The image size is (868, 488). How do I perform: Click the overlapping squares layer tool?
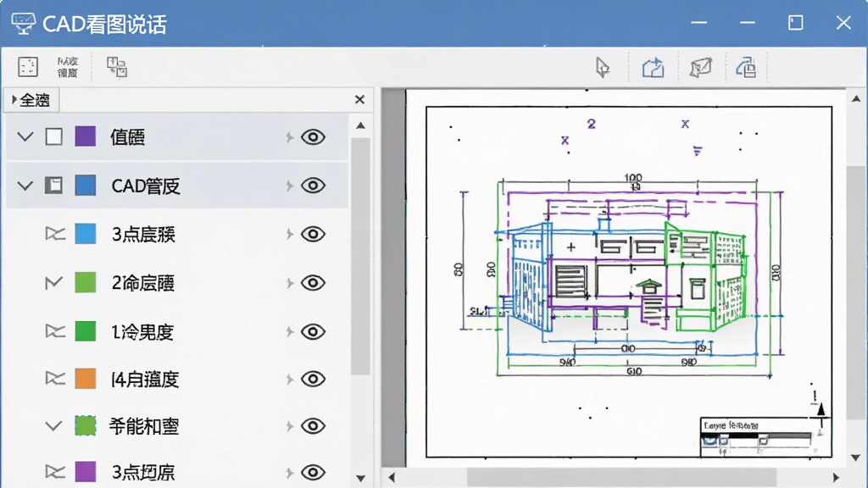click(x=117, y=67)
